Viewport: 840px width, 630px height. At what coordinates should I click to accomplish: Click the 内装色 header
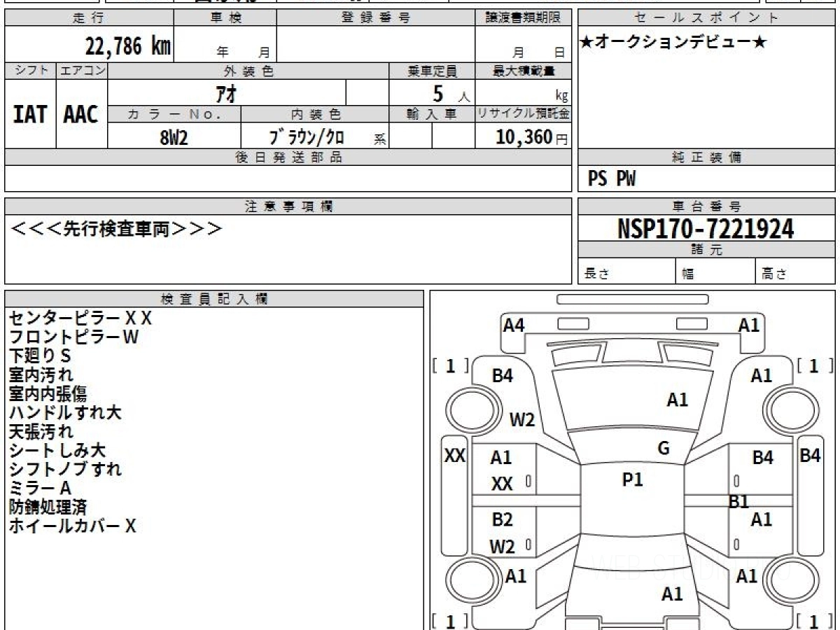click(315, 114)
